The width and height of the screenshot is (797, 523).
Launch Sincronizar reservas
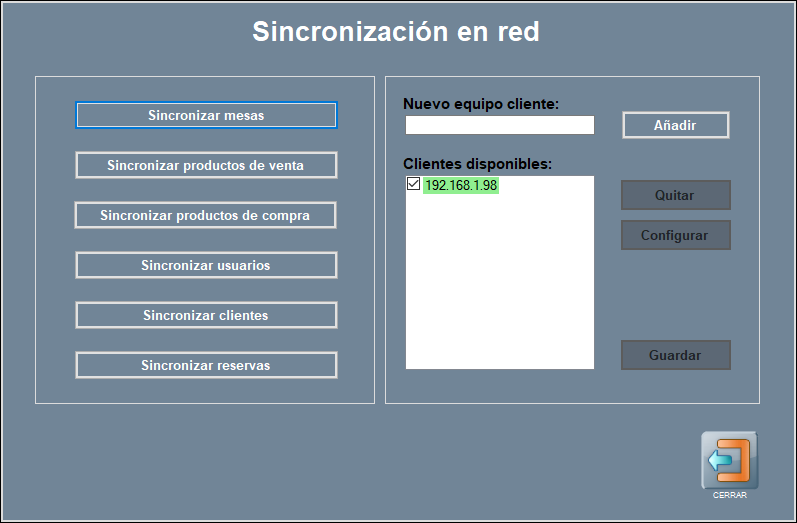coord(206,365)
